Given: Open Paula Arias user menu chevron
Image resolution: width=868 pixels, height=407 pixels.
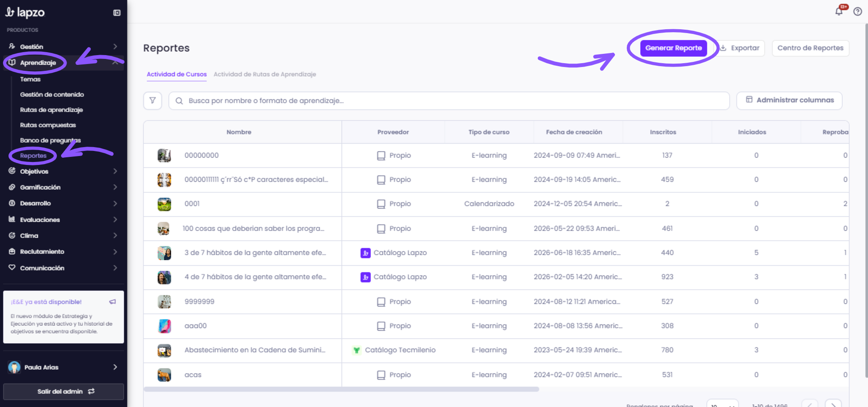Looking at the screenshot, I should tap(115, 367).
